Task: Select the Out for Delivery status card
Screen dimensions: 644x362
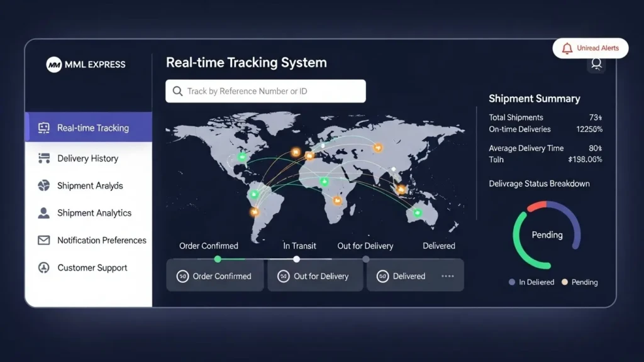Action: click(314, 275)
